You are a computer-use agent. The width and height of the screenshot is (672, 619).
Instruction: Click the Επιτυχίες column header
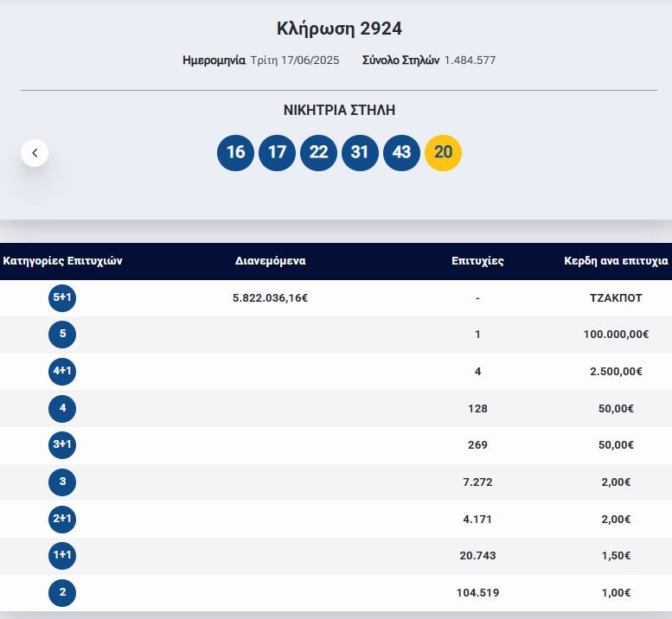(477, 261)
